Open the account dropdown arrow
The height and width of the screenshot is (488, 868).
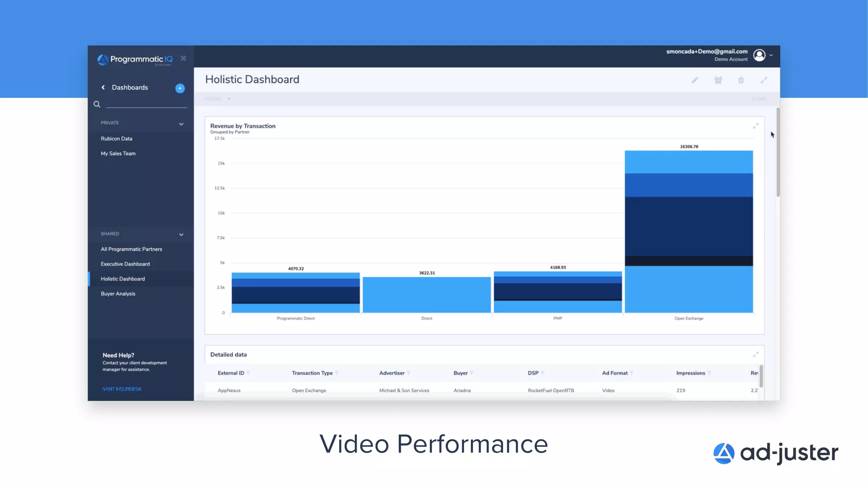[771, 55]
